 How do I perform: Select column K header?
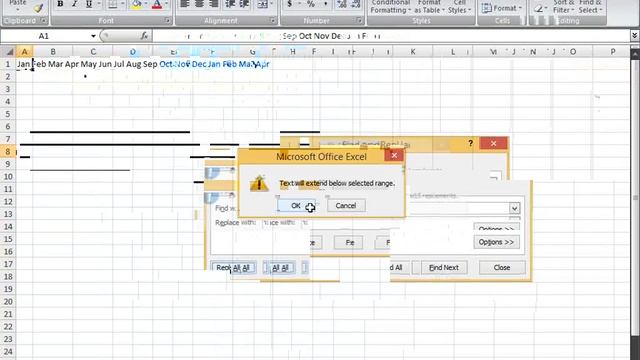(x=413, y=52)
